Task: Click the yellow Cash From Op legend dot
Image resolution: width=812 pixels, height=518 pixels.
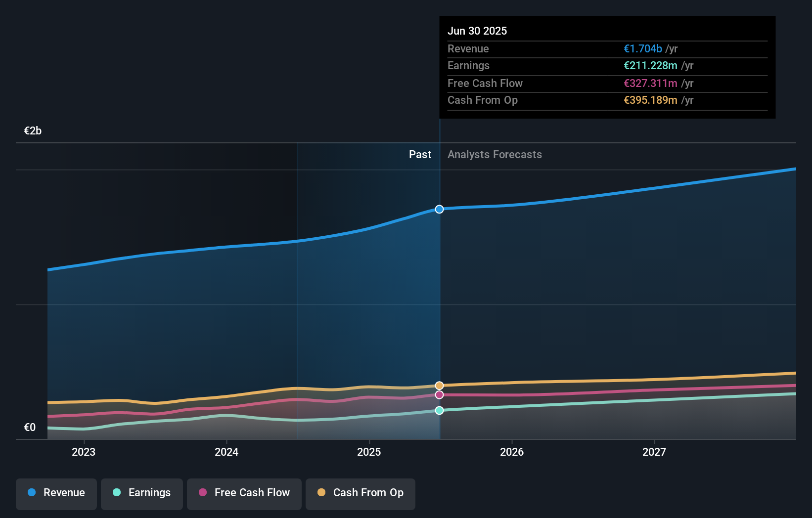Action: 321,493
